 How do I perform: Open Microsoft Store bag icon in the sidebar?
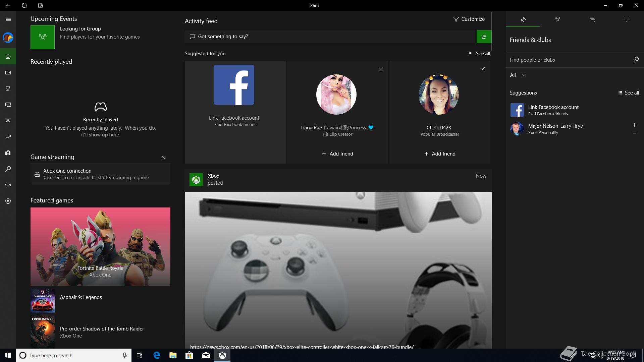[8, 153]
